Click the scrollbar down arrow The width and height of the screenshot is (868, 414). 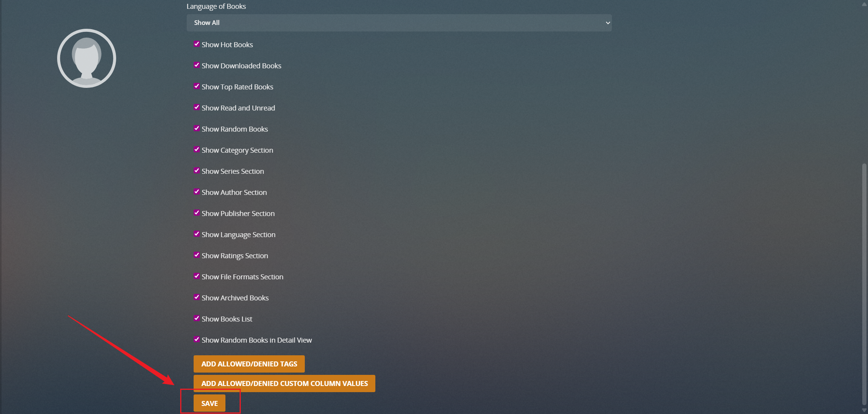[864, 410]
